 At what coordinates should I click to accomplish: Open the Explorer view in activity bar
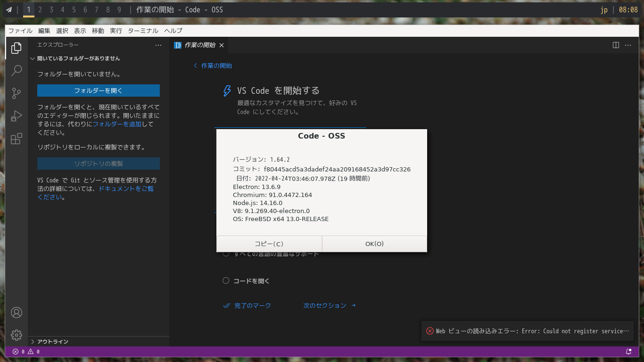[17, 48]
